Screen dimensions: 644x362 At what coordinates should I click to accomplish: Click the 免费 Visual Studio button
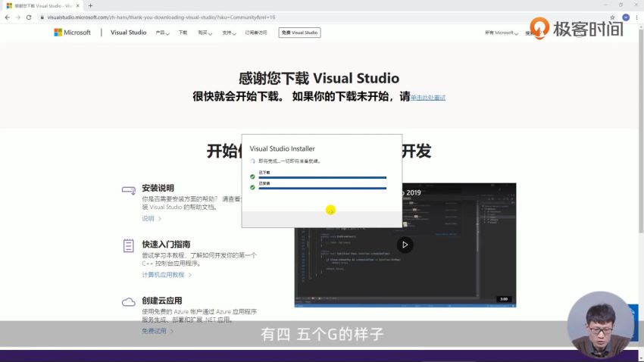(x=299, y=33)
